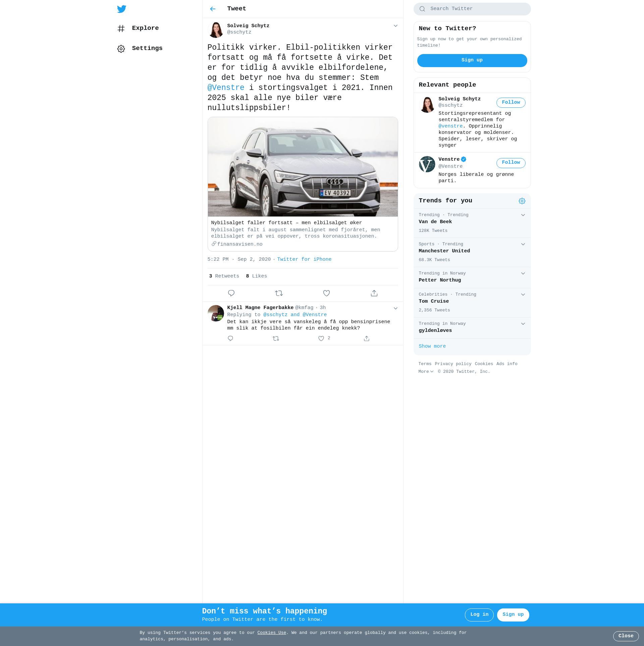This screenshot has width=644, height=646.
Task: Open the Manchester United trend
Action: coord(472,252)
